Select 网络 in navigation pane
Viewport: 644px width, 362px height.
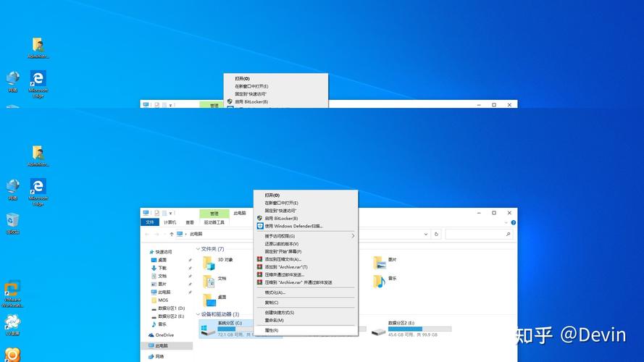(156, 356)
